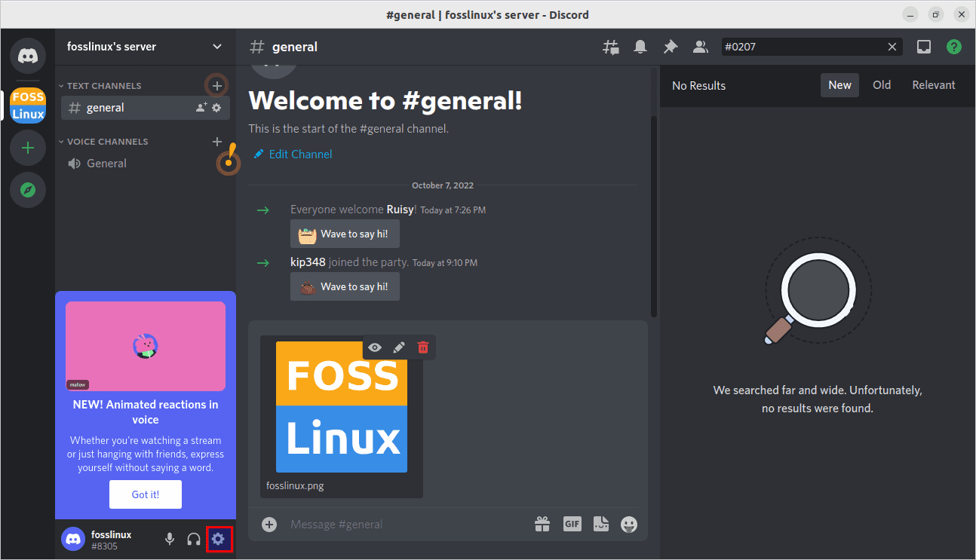Screen dimensions: 976x560
Task: Mute the microphone
Action: tap(170, 539)
